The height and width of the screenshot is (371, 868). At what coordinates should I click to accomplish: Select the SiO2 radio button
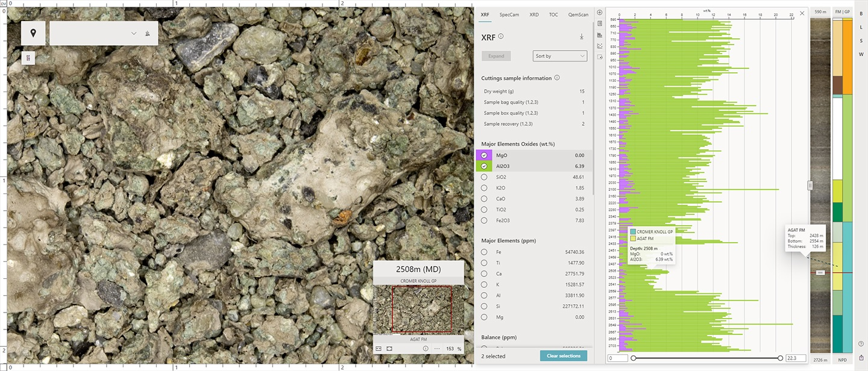click(484, 176)
